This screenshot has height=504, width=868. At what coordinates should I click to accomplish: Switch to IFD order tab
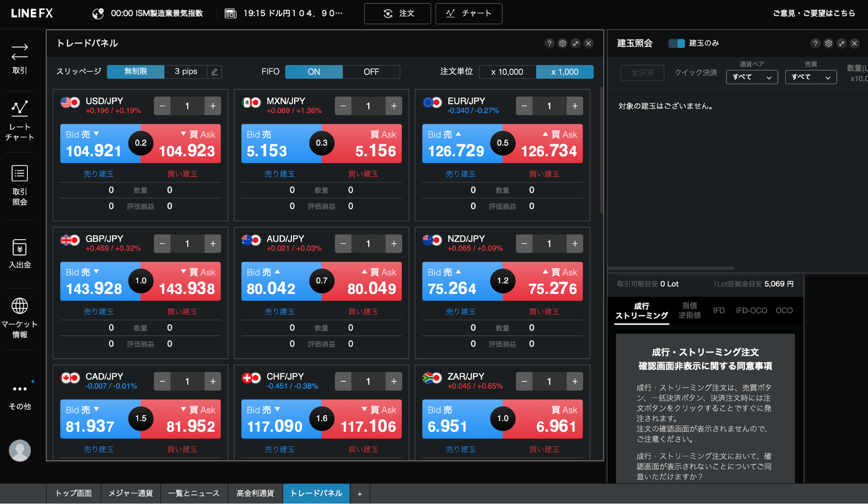coord(719,311)
